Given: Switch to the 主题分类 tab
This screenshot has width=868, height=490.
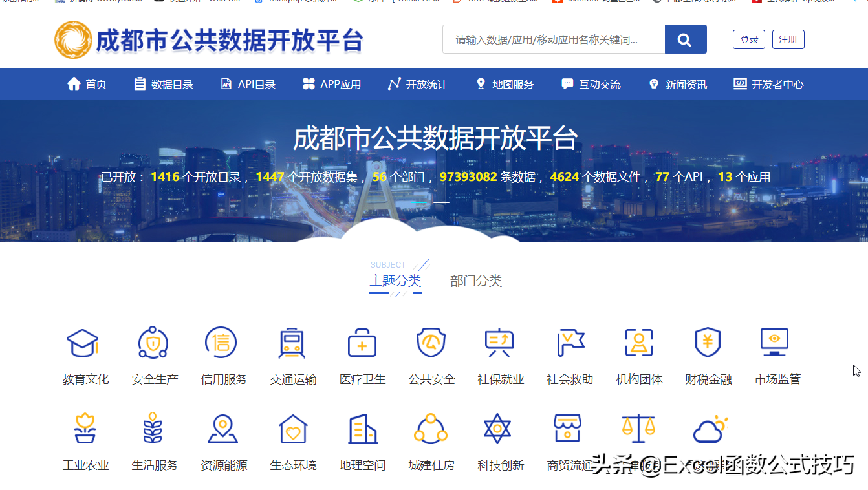Looking at the screenshot, I should pos(395,281).
